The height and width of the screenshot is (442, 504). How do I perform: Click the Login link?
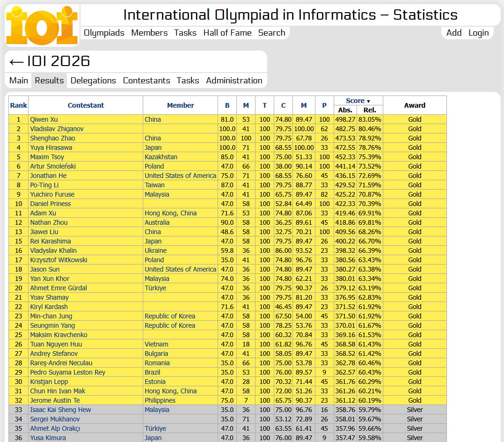point(478,33)
